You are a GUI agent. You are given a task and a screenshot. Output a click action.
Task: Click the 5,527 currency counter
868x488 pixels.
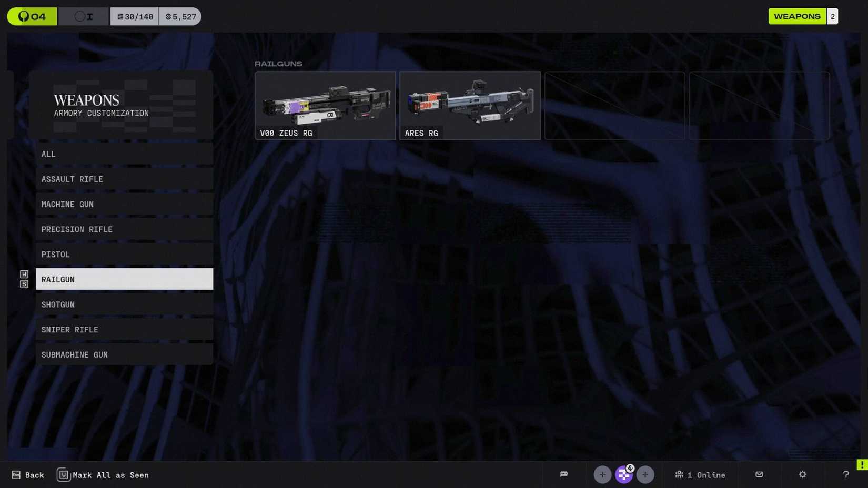[x=180, y=17]
